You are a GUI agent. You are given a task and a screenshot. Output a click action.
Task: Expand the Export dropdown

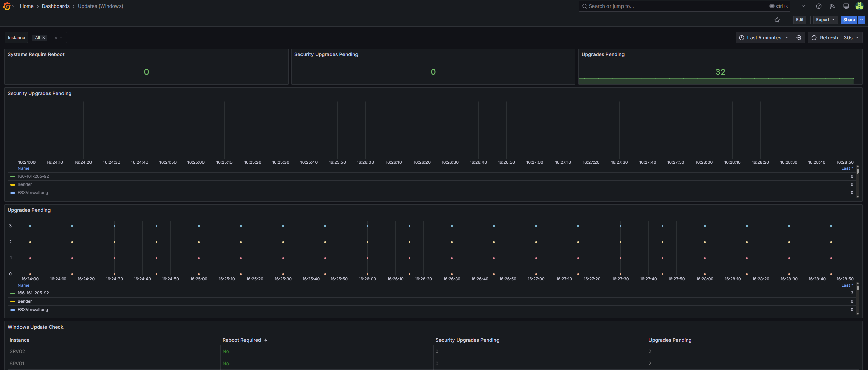click(x=825, y=20)
